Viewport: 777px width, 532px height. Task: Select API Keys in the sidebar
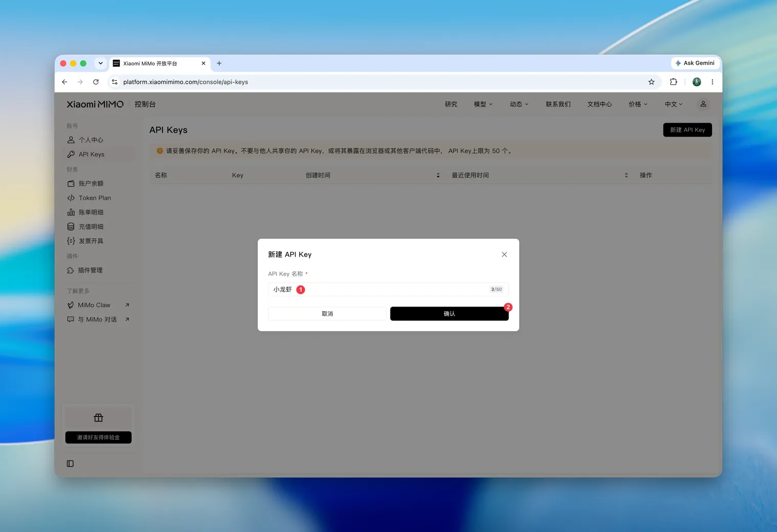(x=99, y=154)
